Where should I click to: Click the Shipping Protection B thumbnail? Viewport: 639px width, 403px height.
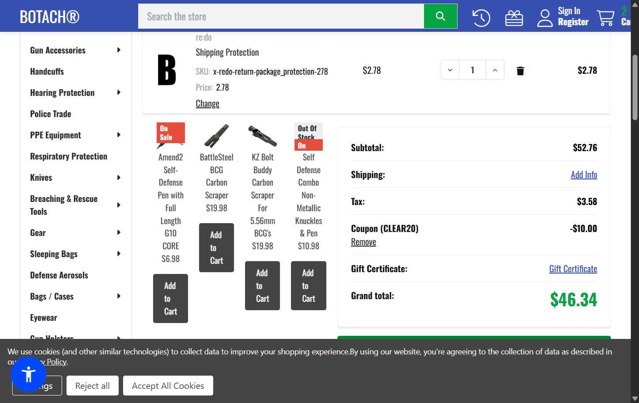point(167,70)
